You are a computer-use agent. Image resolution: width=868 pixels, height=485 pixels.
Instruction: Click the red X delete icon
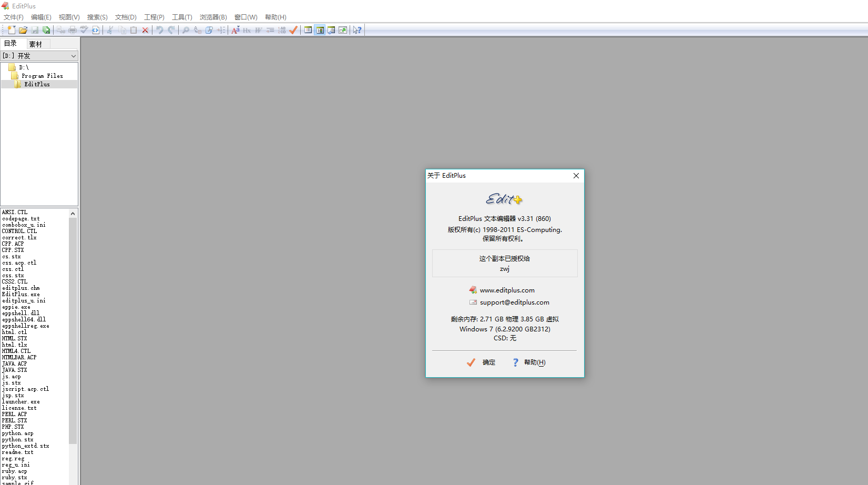click(x=145, y=30)
